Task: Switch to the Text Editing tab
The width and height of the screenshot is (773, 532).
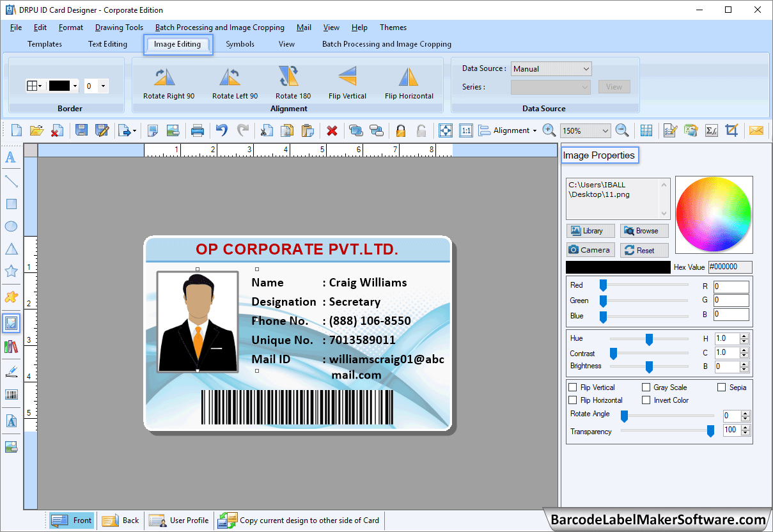Action: click(x=107, y=43)
